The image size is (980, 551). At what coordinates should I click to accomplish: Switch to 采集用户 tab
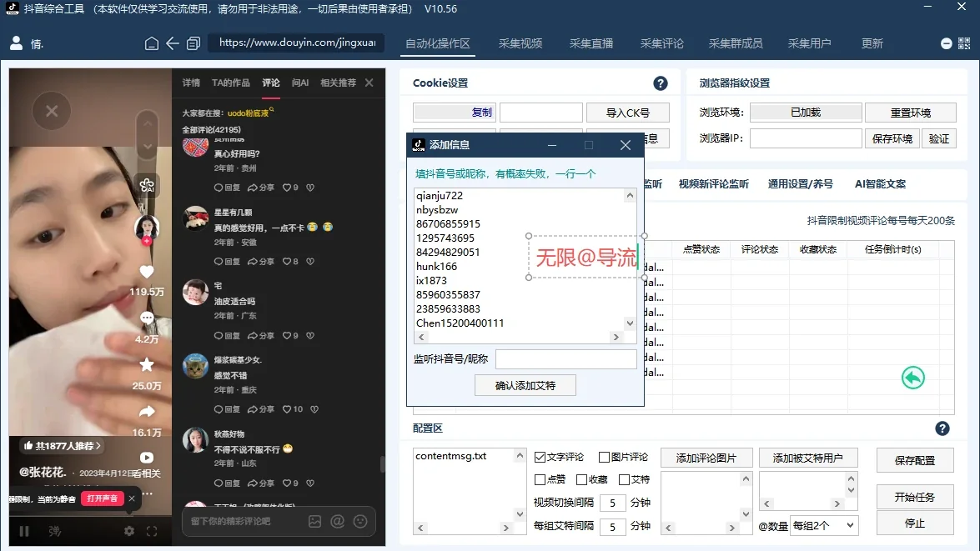coord(809,43)
